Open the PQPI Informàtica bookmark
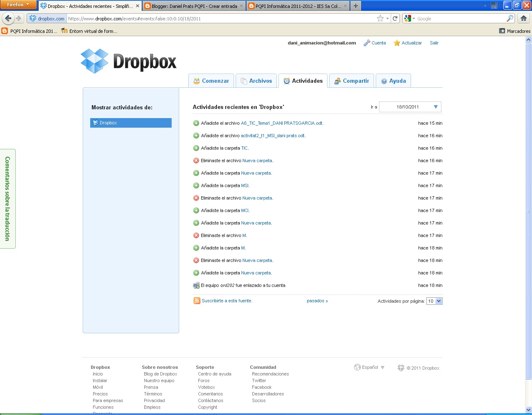Screen dimensions: 532x415 tap(30, 31)
